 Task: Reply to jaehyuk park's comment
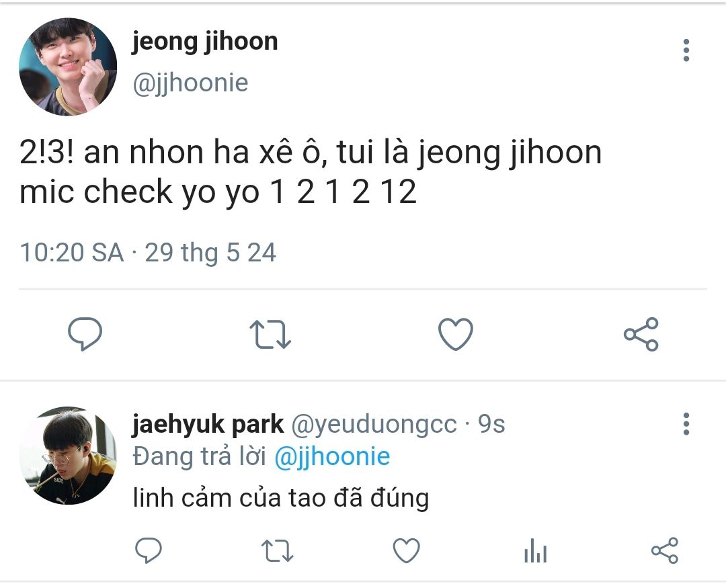tap(148, 550)
